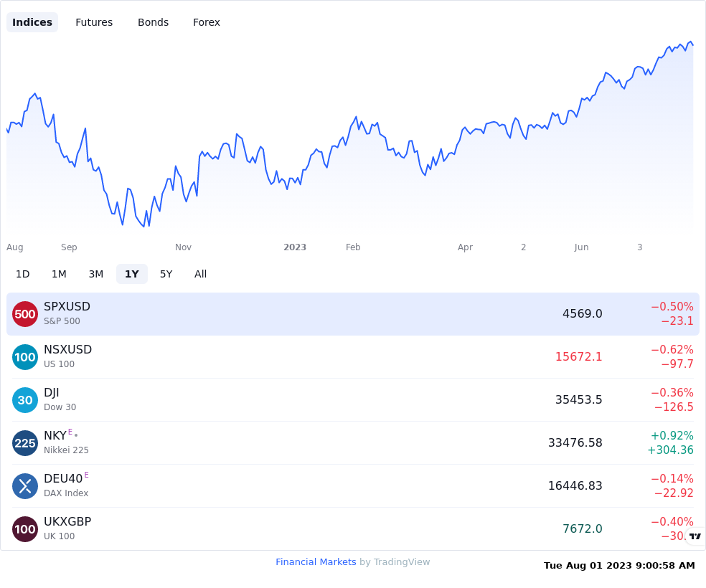Click the −0.36% change for DJI

pos(672,392)
